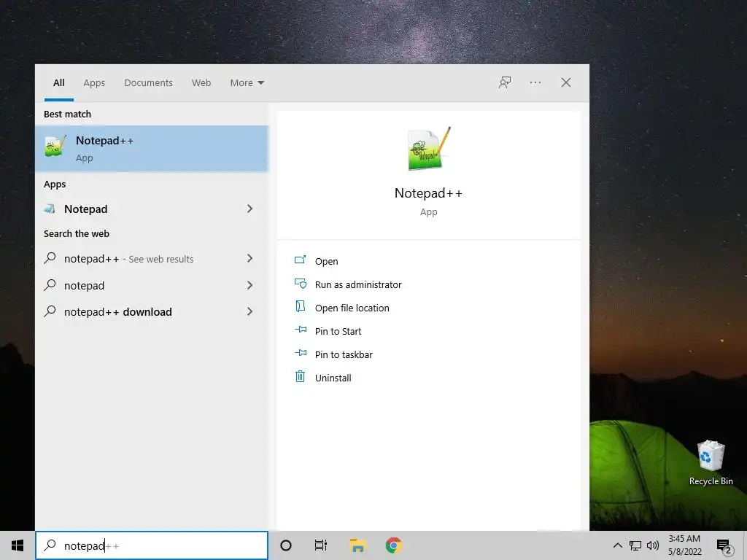Click the large Notepad++ icon in the preview
This screenshot has height=560, width=747.
click(429, 149)
